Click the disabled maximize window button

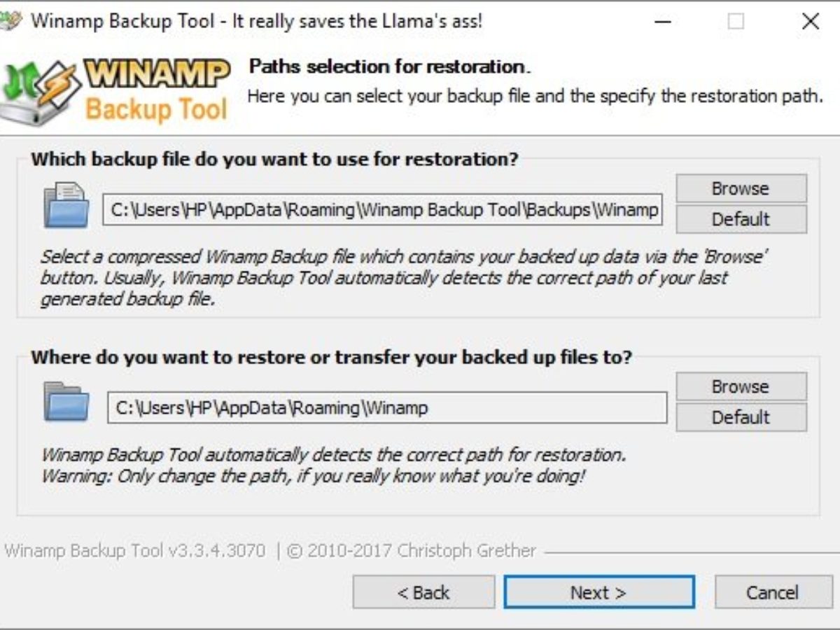[736, 22]
